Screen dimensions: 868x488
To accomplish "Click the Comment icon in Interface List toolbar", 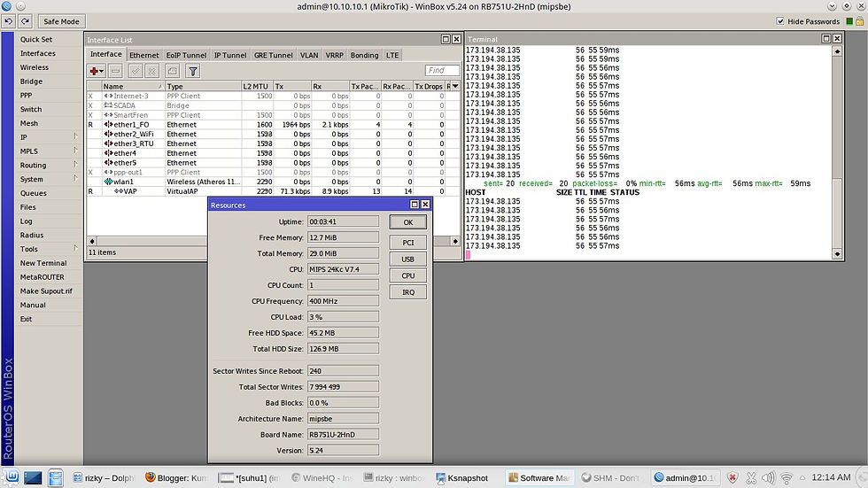I will point(172,71).
